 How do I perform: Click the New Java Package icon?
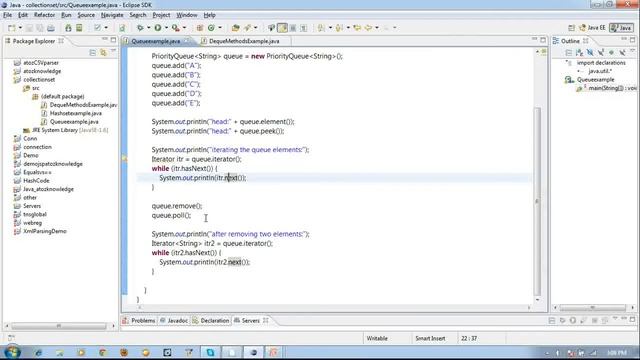click(200, 28)
